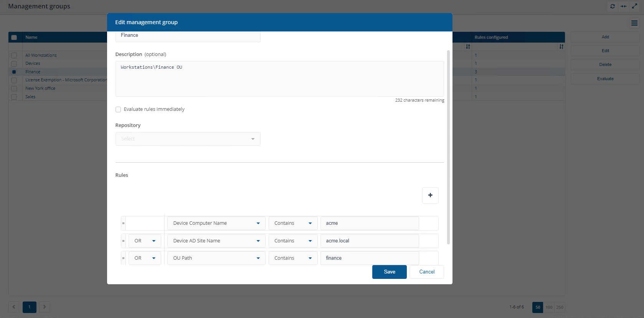Open the Repository select dropdown

[188, 139]
